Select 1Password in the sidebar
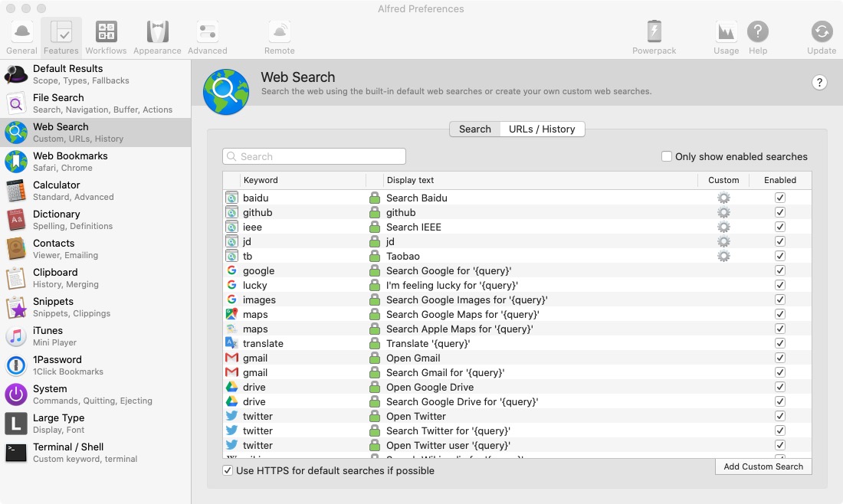Image resolution: width=843 pixels, height=504 pixels. 96,365
